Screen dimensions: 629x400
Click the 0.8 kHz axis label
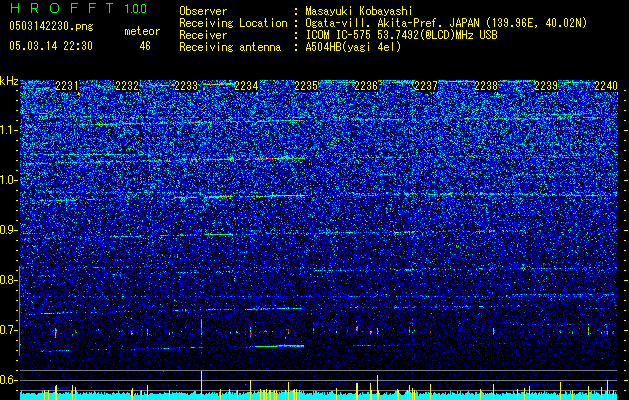(8, 280)
